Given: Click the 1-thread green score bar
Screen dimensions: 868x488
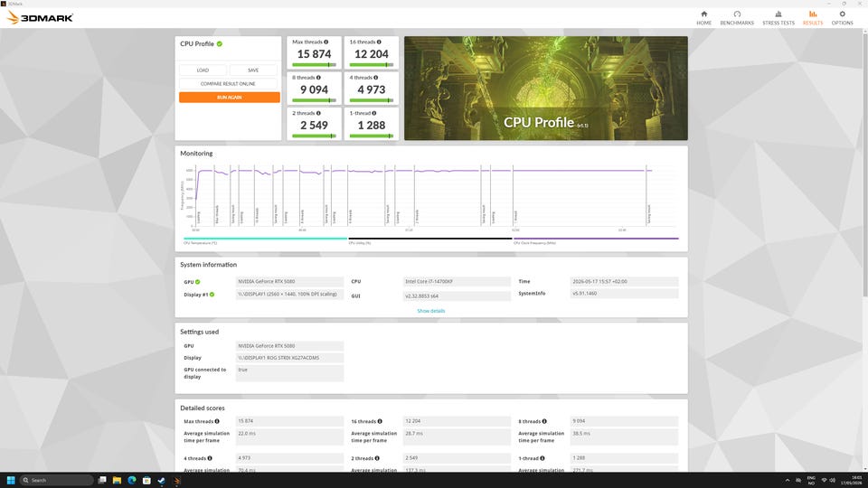Looking at the screenshot, I should [x=371, y=136].
